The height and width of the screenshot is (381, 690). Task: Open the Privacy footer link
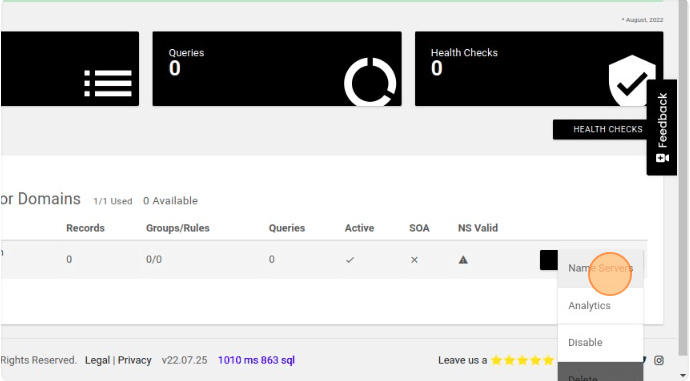(135, 360)
